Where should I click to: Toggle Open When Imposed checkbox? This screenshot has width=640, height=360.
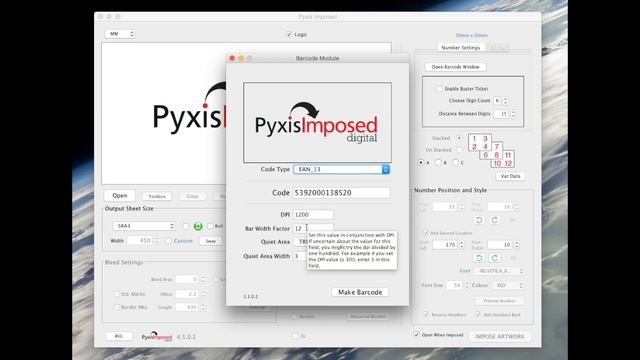(x=417, y=335)
